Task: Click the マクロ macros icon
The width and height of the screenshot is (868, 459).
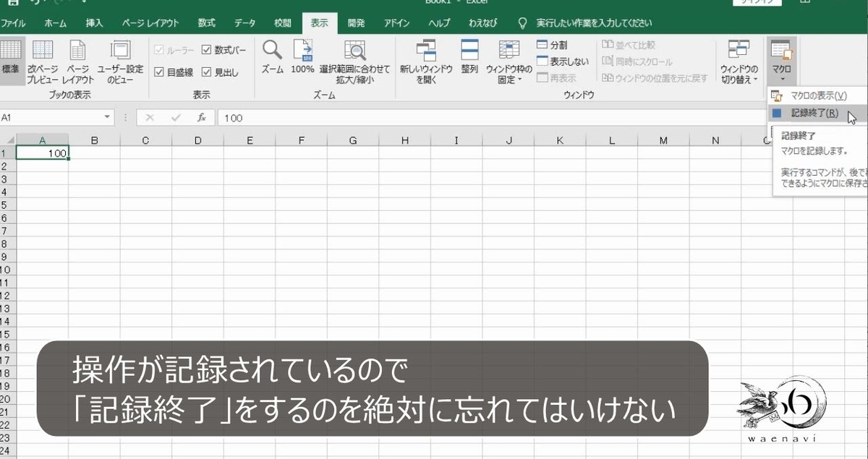Action: (x=781, y=51)
